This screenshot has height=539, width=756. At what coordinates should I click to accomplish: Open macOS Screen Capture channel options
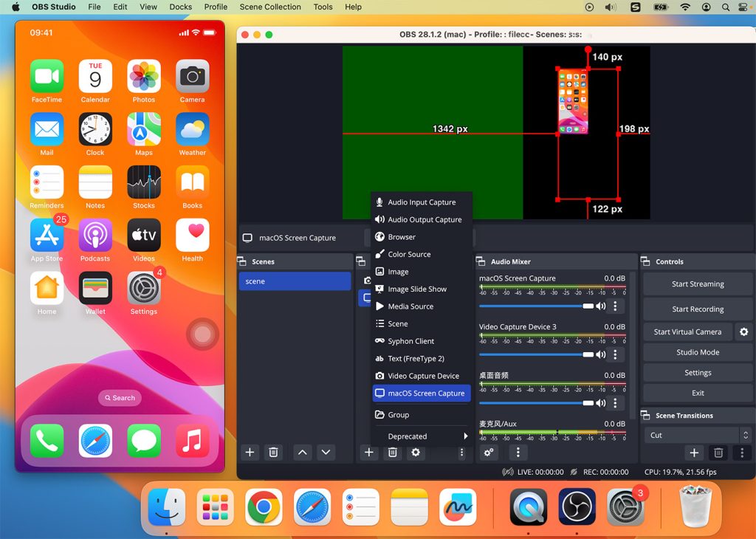coord(615,306)
